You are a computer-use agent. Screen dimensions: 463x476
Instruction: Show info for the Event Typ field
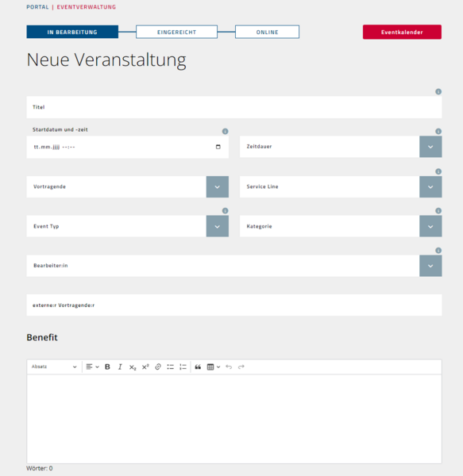[x=225, y=211]
